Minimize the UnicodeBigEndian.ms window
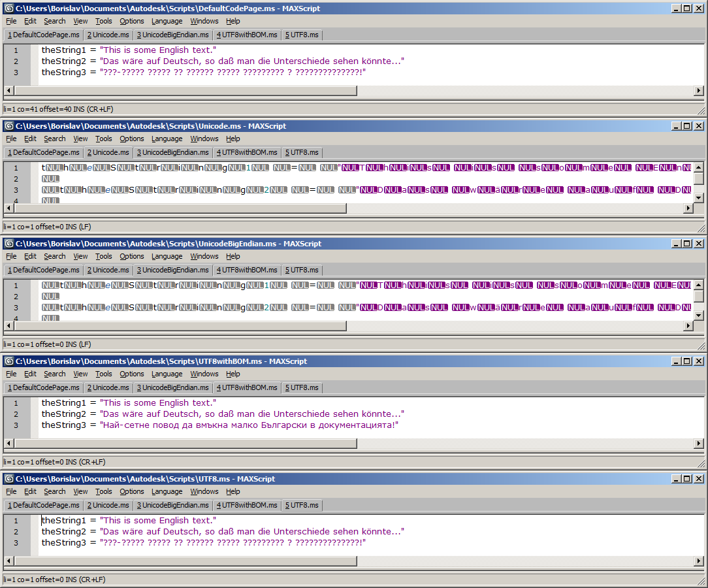 tap(676, 244)
